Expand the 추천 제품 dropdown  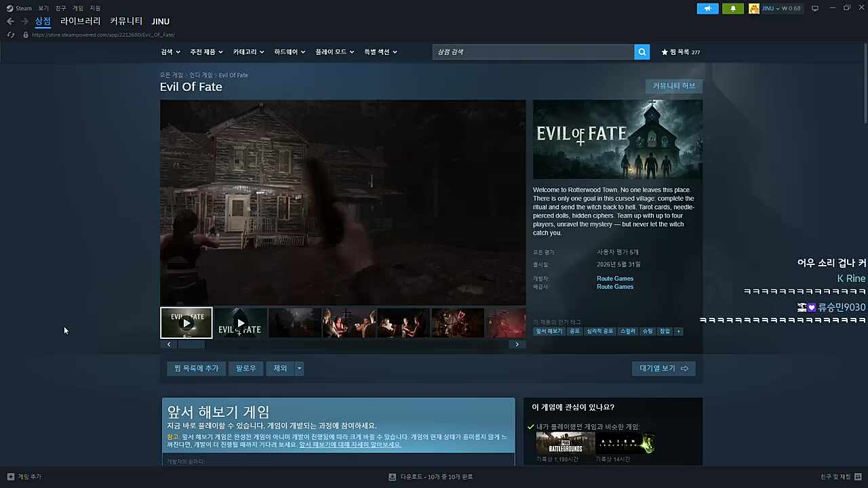[206, 52]
